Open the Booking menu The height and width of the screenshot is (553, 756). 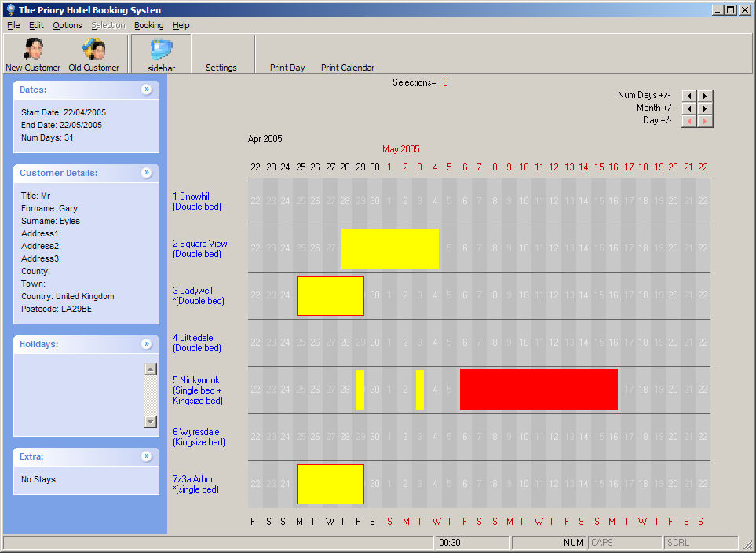tap(148, 25)
